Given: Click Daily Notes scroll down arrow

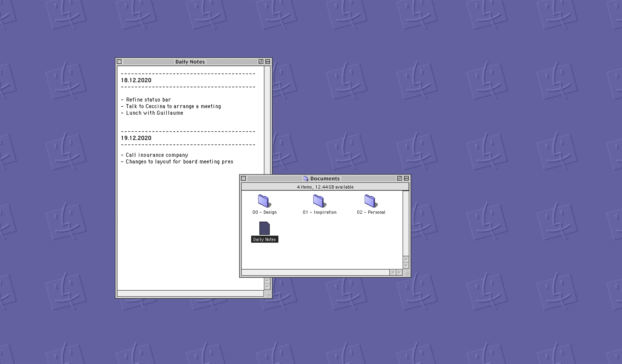Looking at the screenshot, I should pos(267,287).
